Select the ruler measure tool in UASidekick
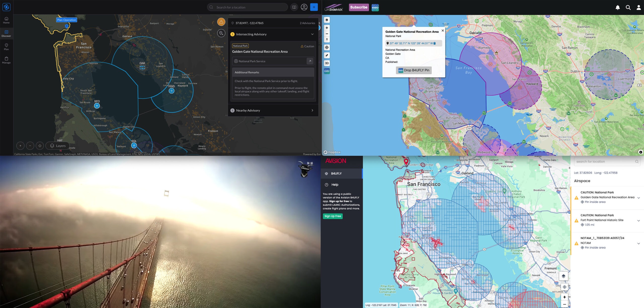The image size is (644, 308). [327, 55]
